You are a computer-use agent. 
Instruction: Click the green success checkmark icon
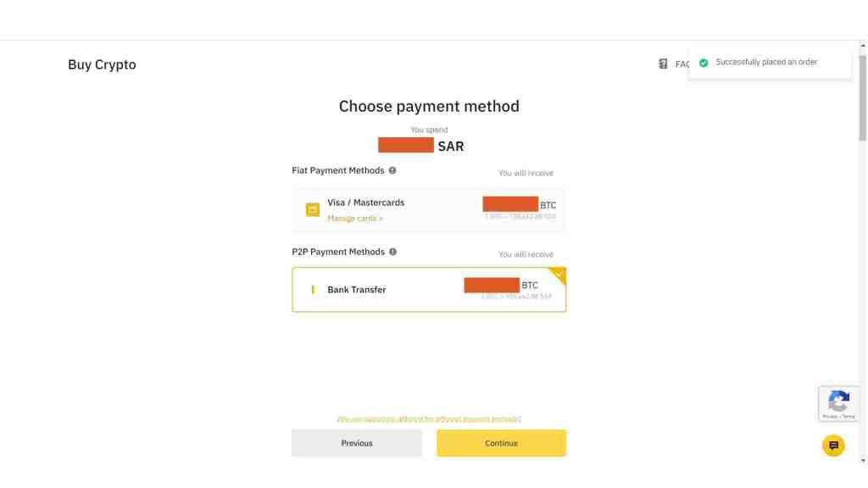pos(703,62)
